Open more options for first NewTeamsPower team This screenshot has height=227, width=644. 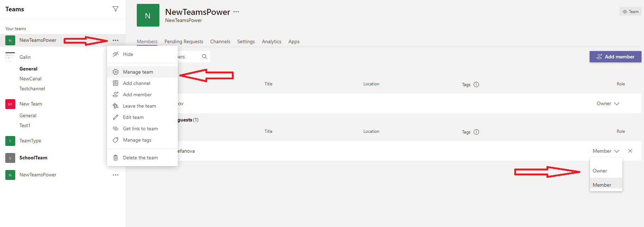tap(116, 40)
